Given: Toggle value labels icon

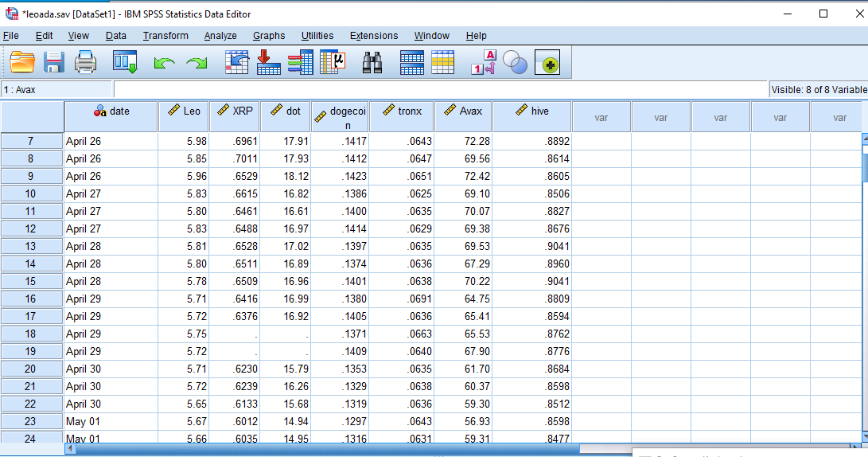Looking at the screenshot, I should [484, 62].
